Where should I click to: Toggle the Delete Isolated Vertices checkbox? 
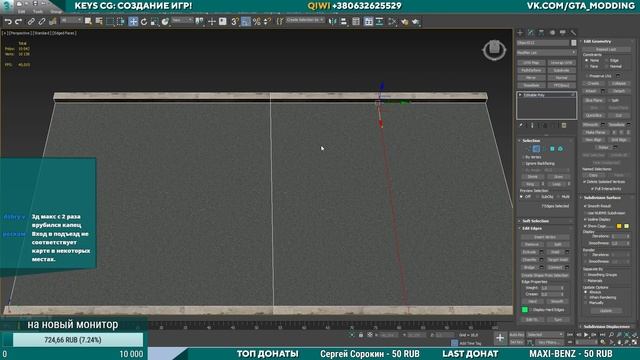[x=585, y=182]
